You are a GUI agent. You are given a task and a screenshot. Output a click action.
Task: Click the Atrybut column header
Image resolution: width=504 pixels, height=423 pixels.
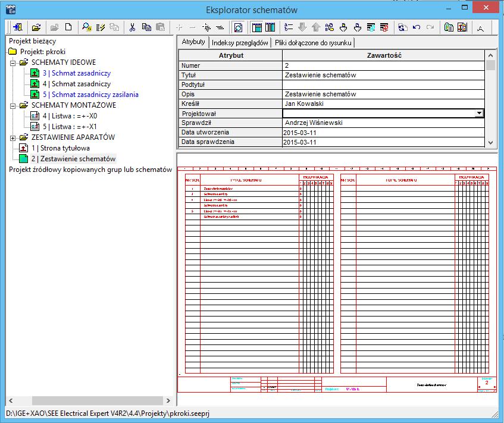click(231, 55)
